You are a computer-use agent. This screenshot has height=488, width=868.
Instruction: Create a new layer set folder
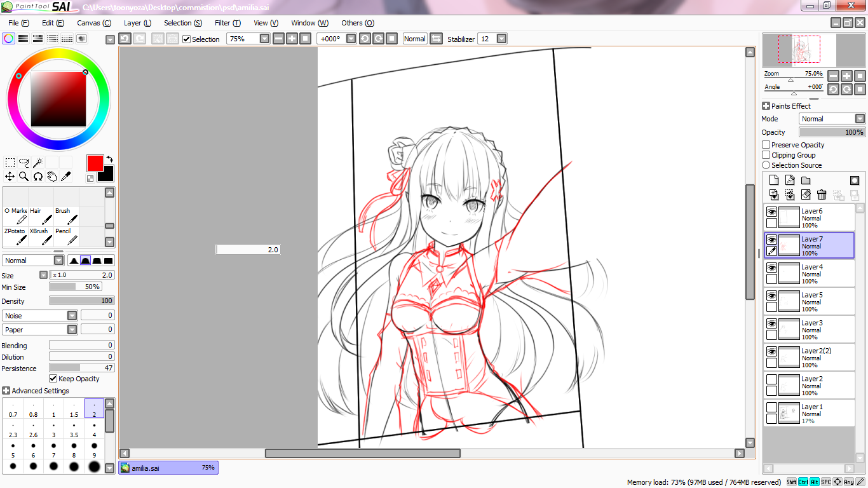coord(806,180)
